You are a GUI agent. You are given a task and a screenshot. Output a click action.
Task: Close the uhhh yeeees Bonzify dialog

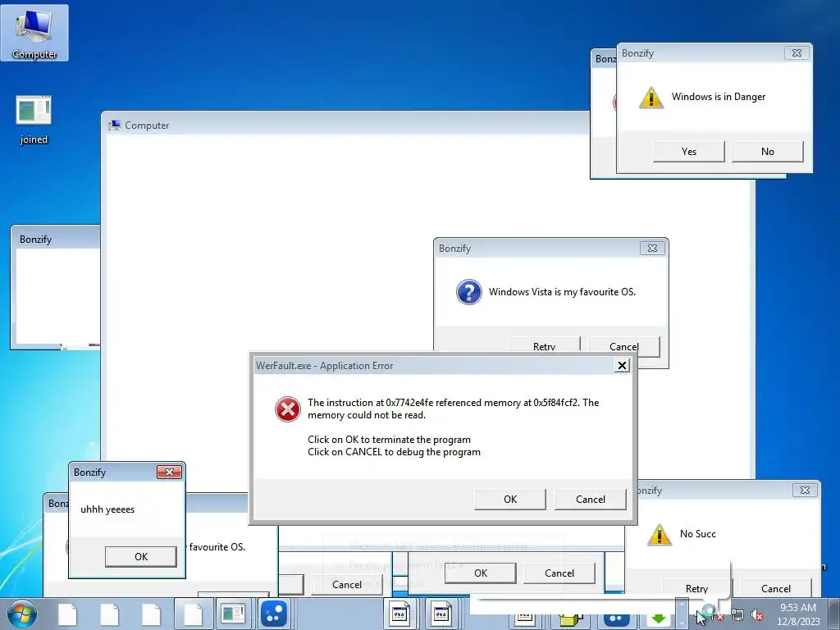tap(169, 472)
